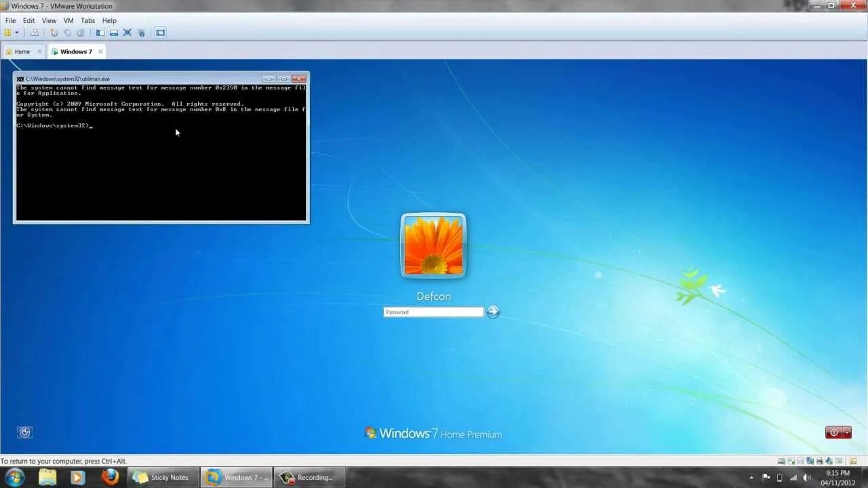Screen dimensions: 868x488
Task: Take a snapshot of the virtual machine
Action: [54, 33]
